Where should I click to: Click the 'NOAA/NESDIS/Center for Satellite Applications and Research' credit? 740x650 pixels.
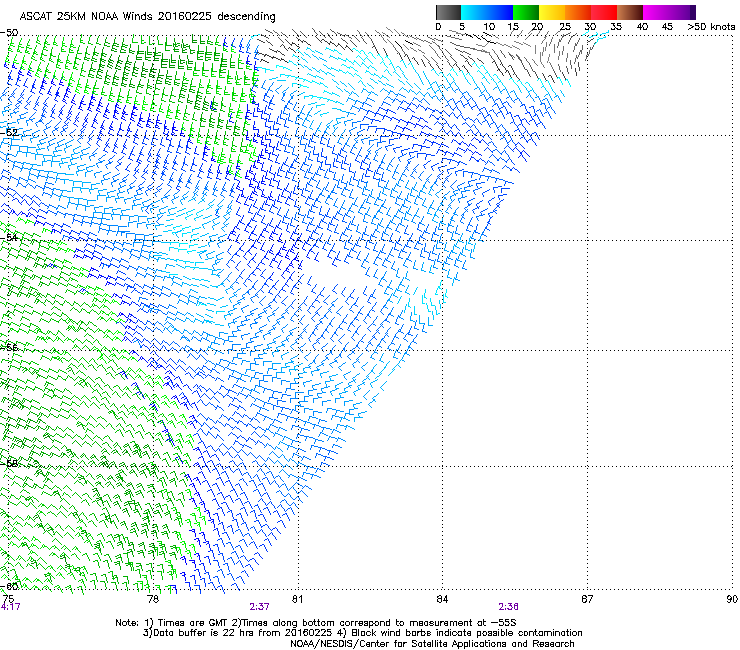tap(432, 644)
